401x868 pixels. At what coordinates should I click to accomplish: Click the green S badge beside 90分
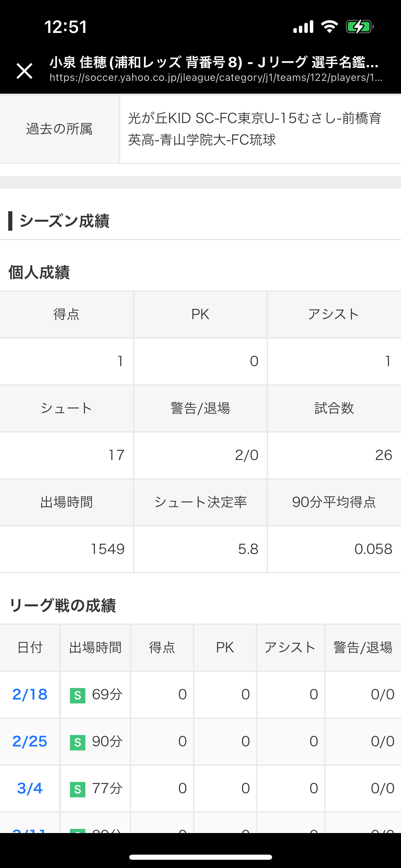[77, 742]
